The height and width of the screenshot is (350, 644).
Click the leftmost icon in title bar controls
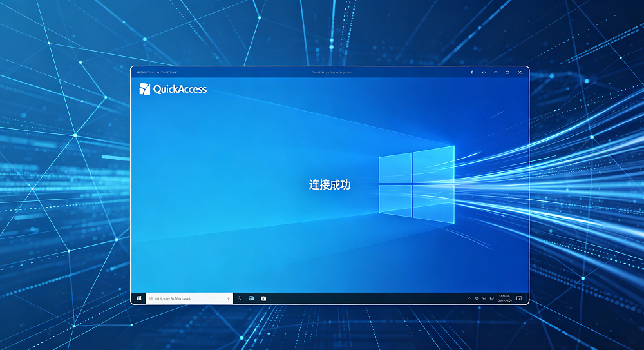click(x=472, y=72)
